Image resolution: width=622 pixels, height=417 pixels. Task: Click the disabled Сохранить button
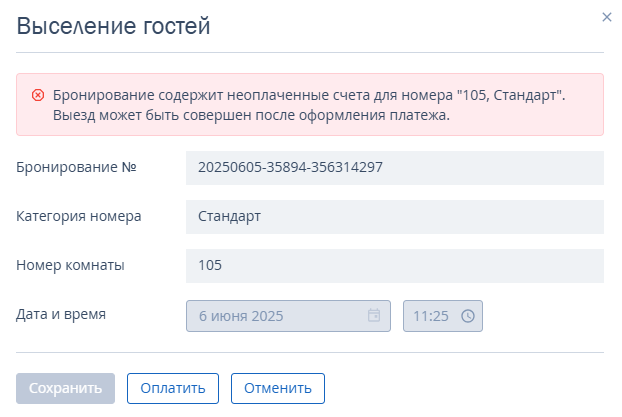point(65,388)
